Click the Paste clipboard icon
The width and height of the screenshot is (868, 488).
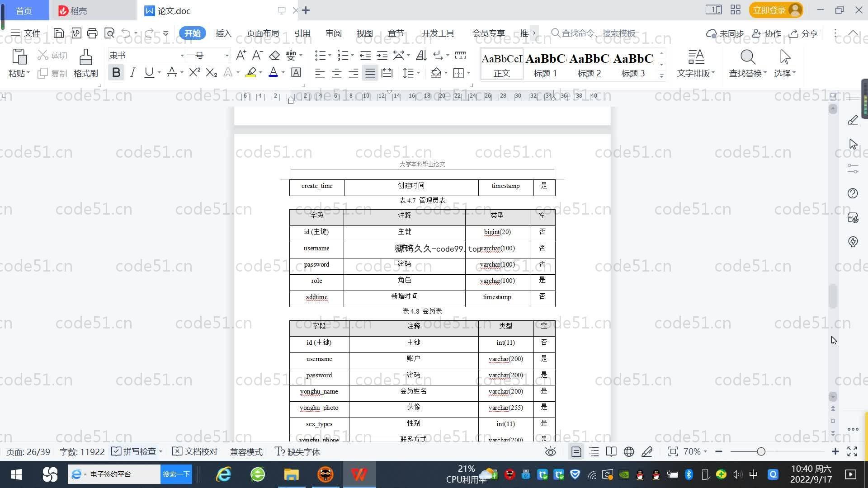point(19,56)
